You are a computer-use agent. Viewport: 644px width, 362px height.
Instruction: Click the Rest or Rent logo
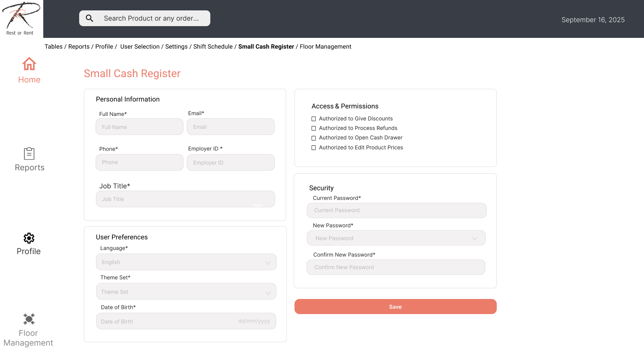(x=21, y=18)
